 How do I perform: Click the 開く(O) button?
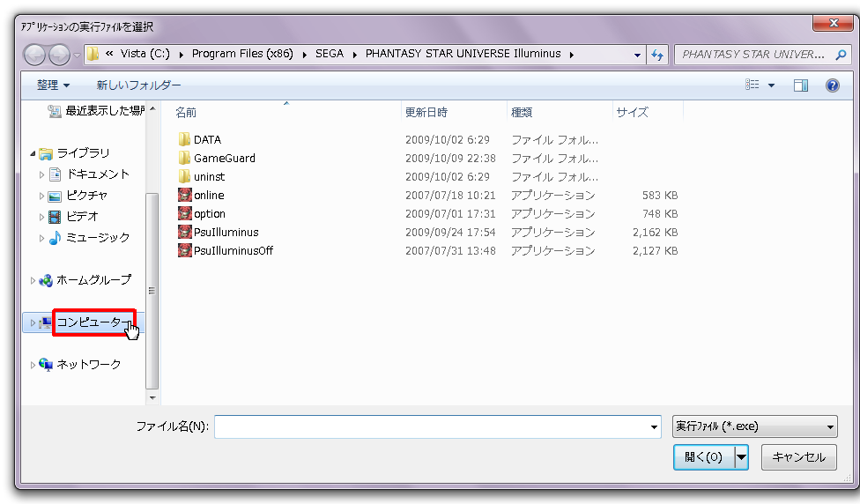(x=704, y=456)
